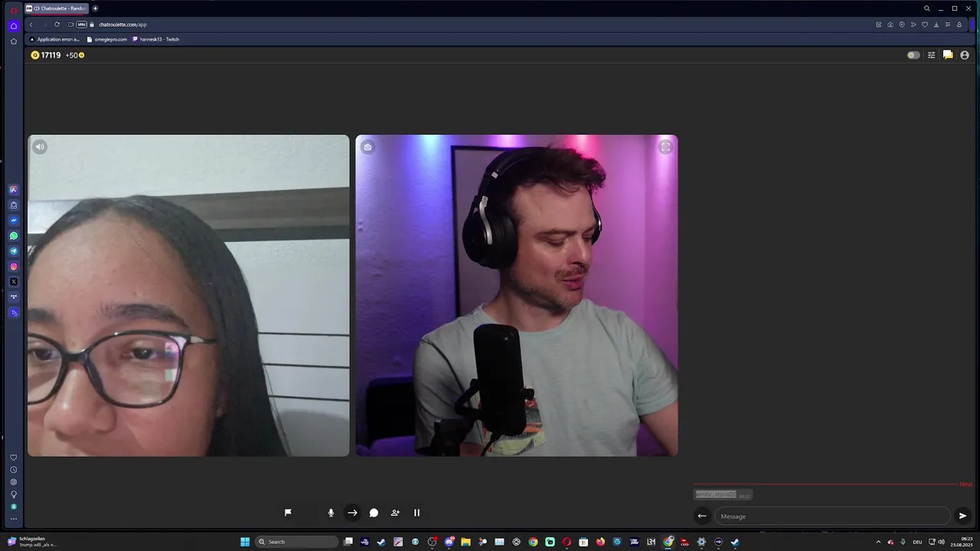Viewport: 980px width, 551px height.
Task: Open Aria AI icon in sidebar
Action: [14, 190]
